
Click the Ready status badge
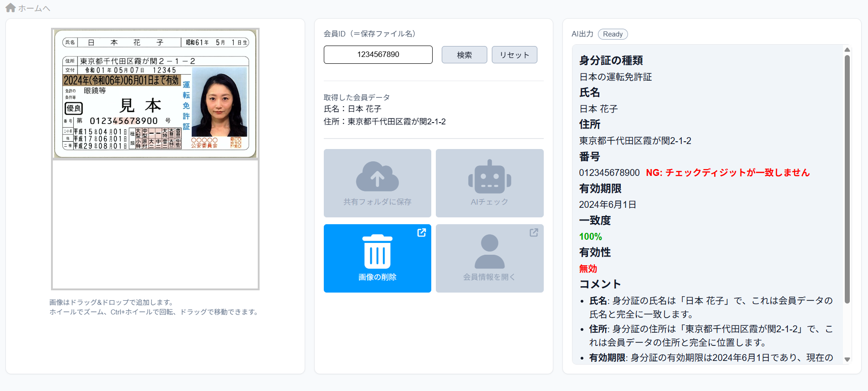613,34
